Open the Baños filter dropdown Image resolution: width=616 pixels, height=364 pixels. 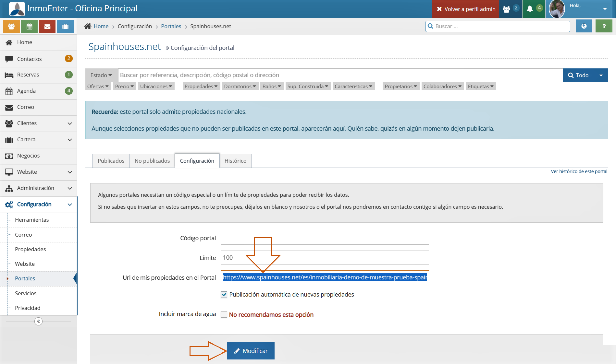[x=272, y=87]
